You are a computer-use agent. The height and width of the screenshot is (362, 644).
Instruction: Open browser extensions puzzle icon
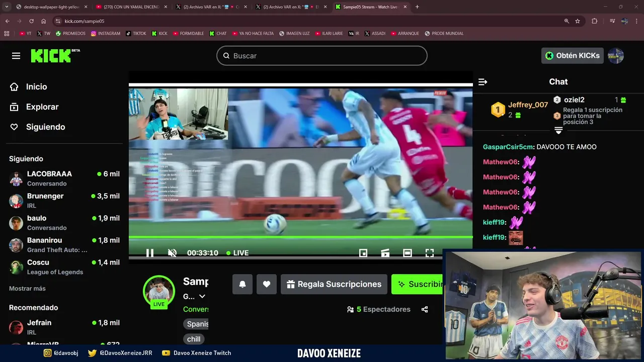(595, 21)
